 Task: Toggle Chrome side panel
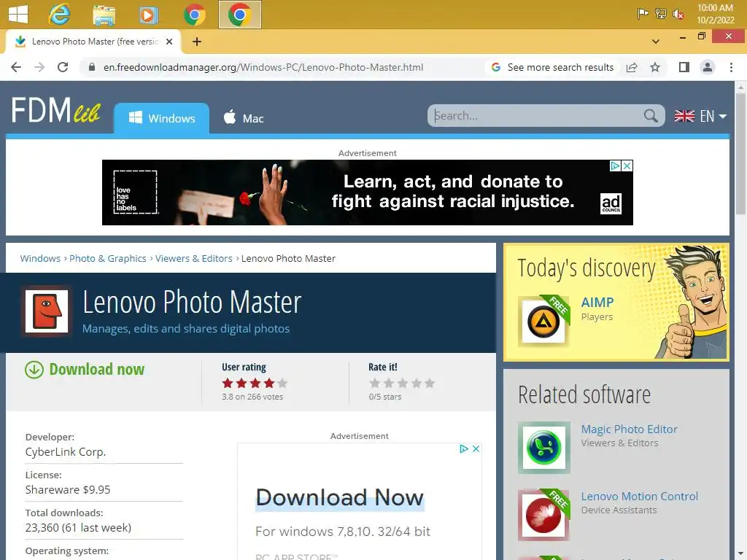(684, 67)
